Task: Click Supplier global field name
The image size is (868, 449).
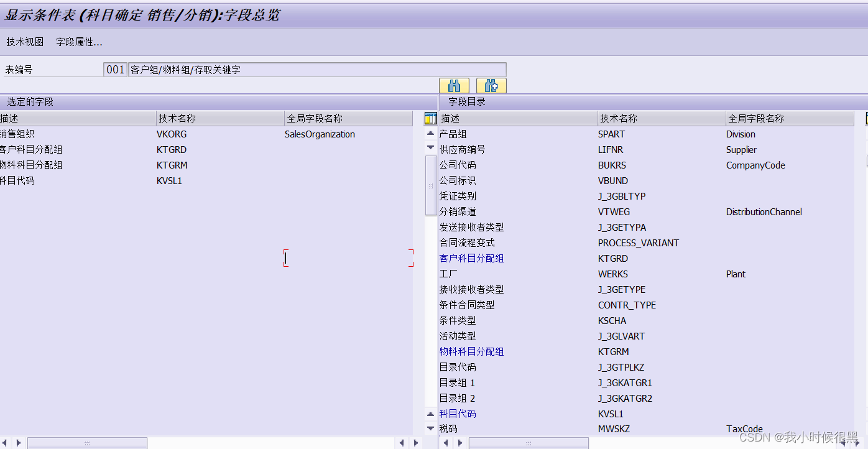Action: (x=741, y=150)
